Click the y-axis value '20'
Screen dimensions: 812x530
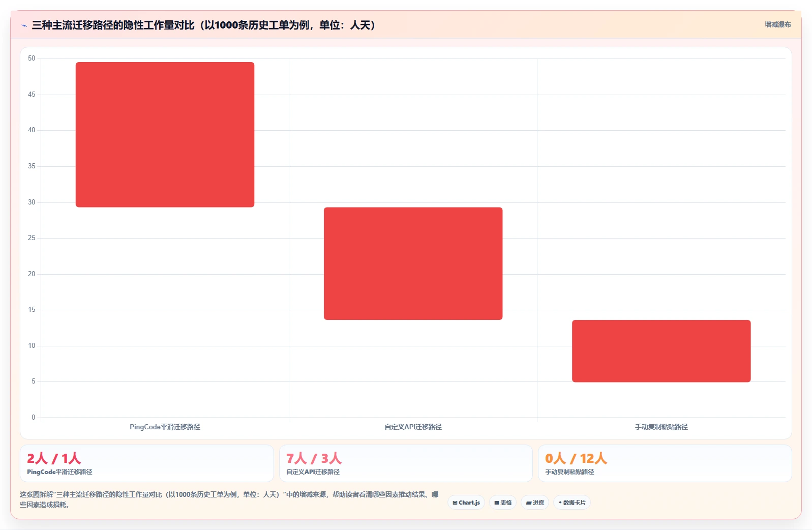coord(32,274)
